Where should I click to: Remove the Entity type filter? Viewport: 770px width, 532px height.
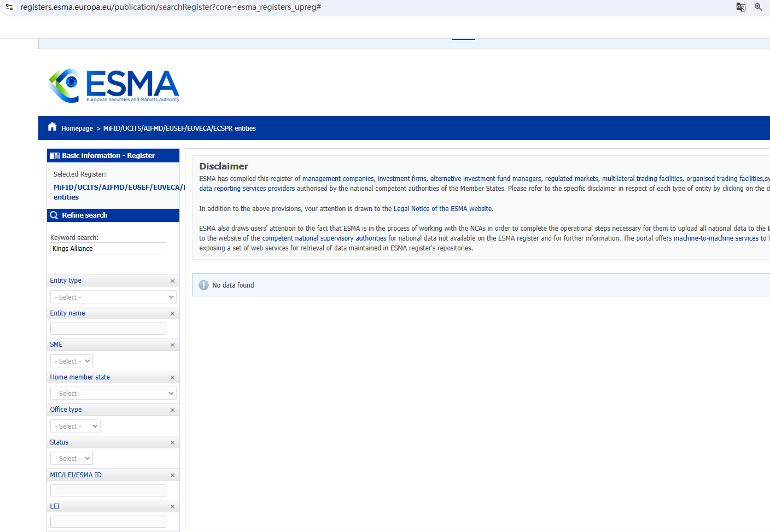(172, 281)
